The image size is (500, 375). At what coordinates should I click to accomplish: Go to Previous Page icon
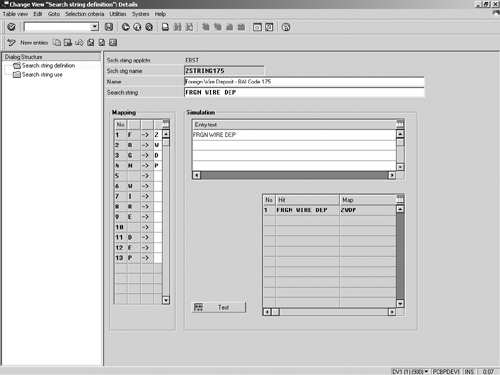[218, 27]
